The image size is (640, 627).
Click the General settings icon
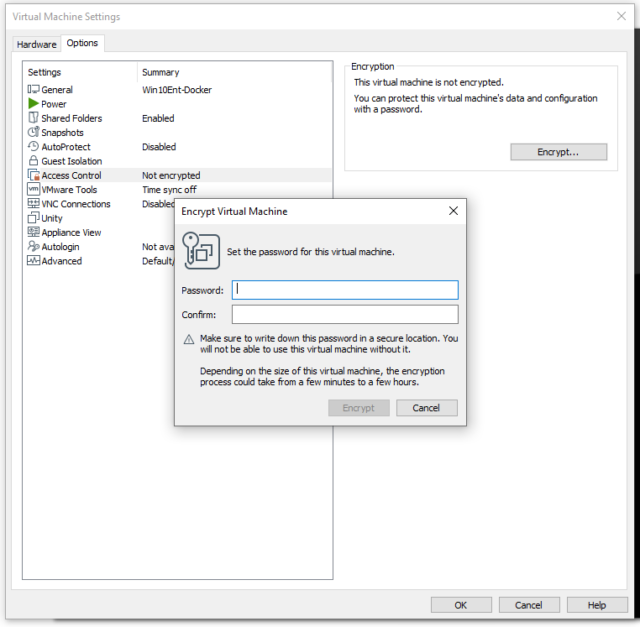click(33, 90)
